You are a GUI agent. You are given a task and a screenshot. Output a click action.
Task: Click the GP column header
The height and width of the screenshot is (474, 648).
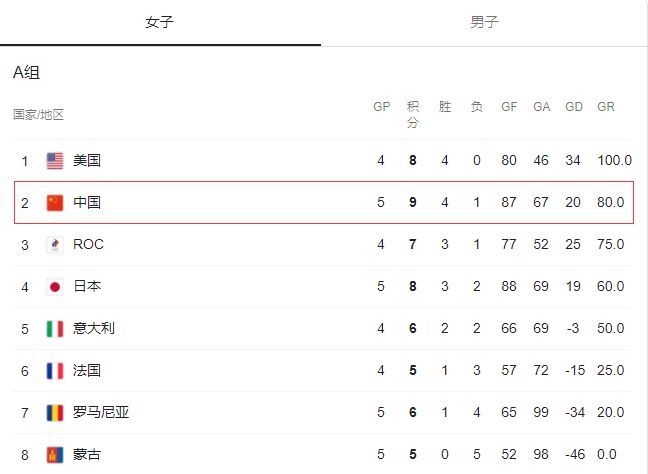(x=381, y=107)
